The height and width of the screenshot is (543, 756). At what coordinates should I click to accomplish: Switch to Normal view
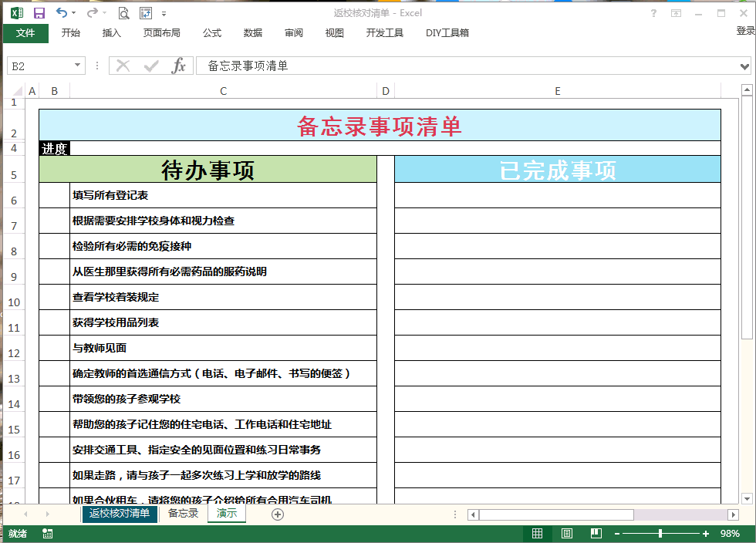(x=537, y=533)
